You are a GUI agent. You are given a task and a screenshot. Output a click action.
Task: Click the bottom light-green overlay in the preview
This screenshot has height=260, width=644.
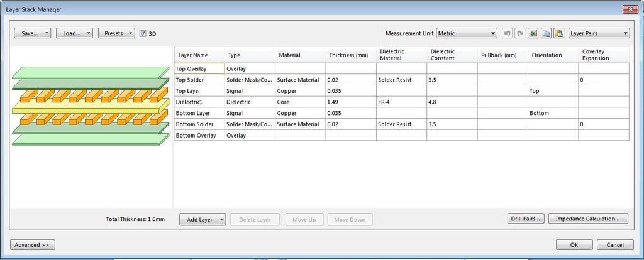(x=91, y=139)
